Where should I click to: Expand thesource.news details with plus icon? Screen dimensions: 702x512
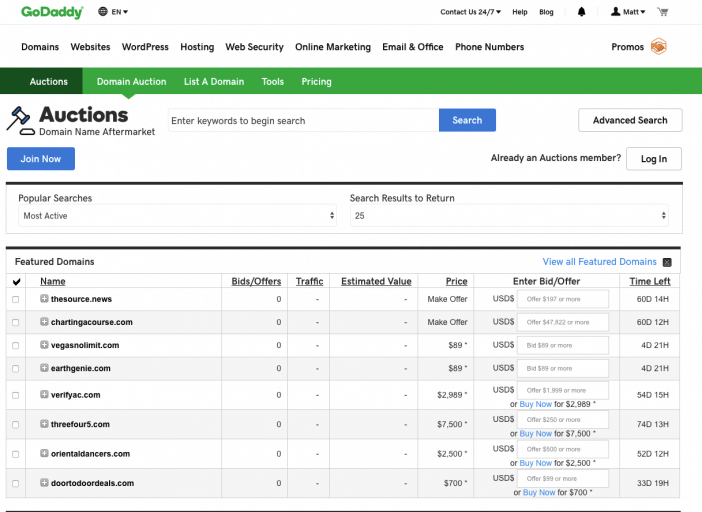coord(44,299)
